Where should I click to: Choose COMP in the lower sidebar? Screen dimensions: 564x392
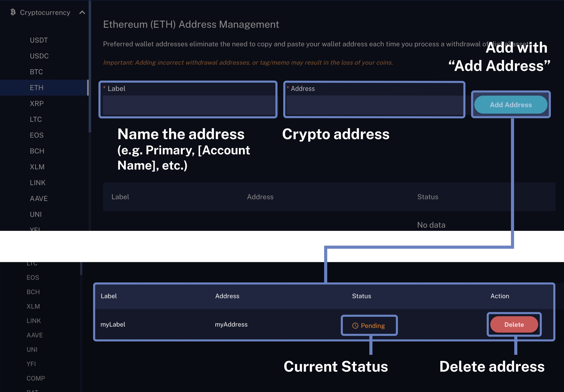click(35, 378)
